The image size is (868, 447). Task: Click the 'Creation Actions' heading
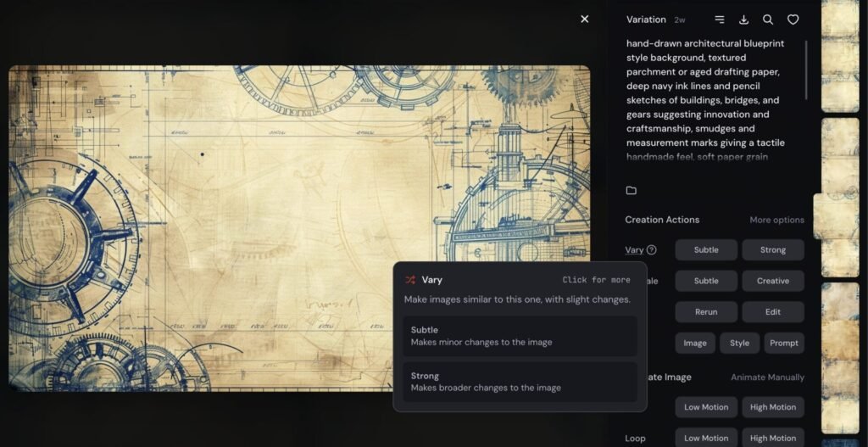(662, 220)
